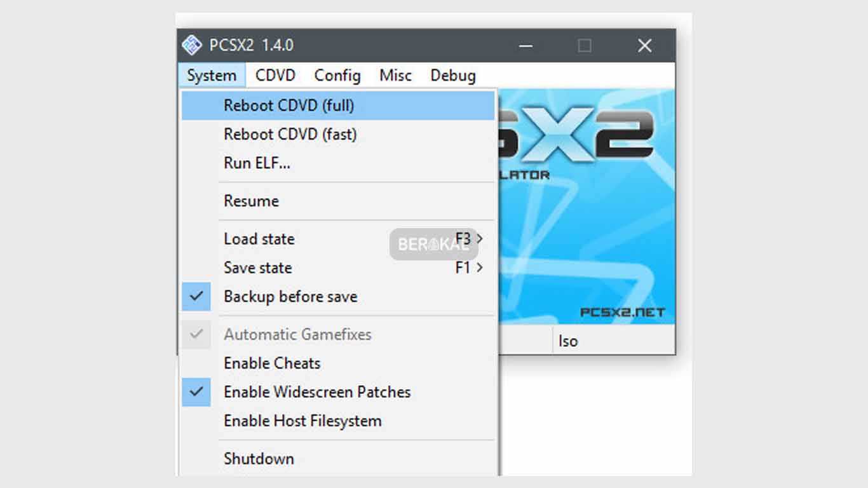This screenshot has height=488, width=868.
Task: Minimize the PCSX2 window
Action: tap(526, 45)
